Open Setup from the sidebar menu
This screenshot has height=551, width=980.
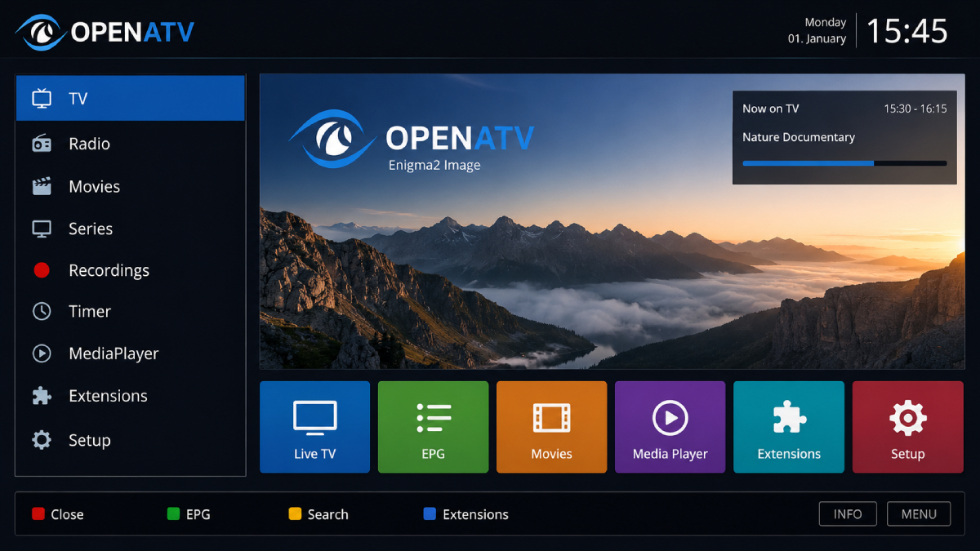(x=131, y=440)
